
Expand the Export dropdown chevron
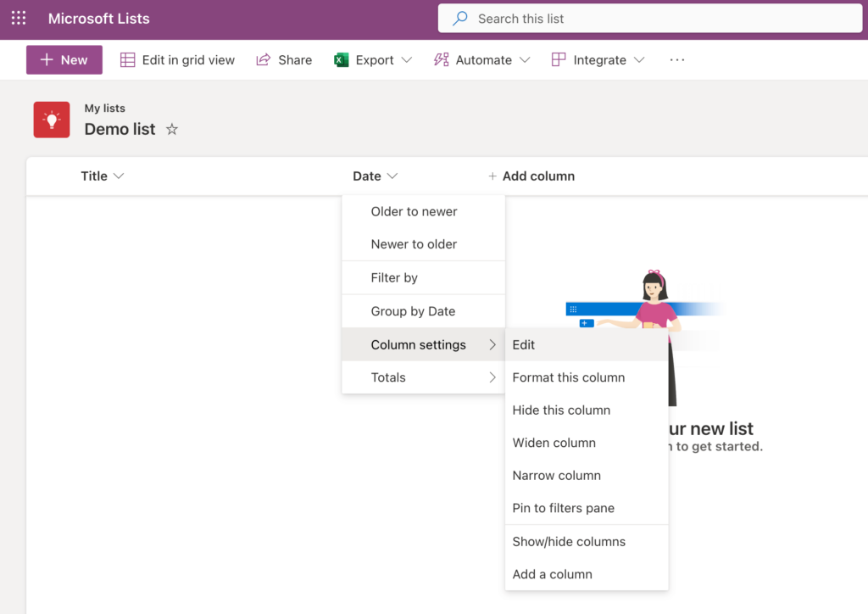(407, 60)
